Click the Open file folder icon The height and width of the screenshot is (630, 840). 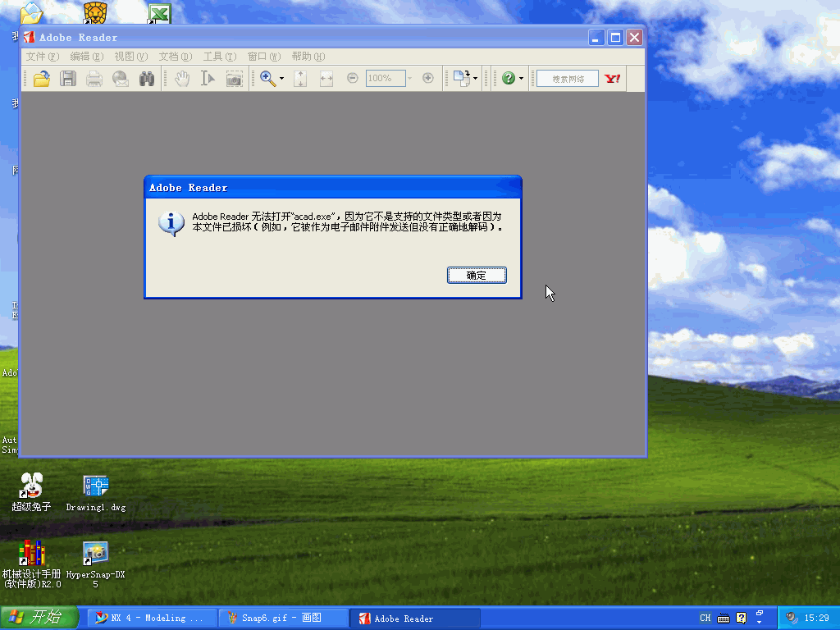[42, 79]
